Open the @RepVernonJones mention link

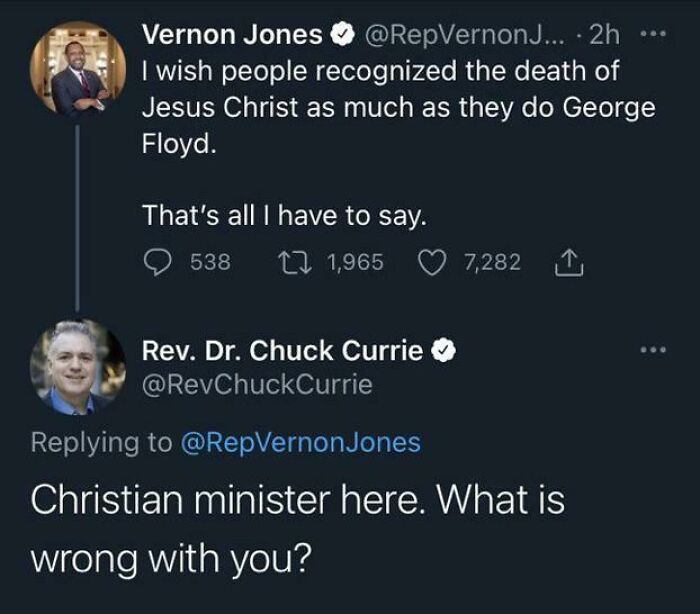pos(300,442)
